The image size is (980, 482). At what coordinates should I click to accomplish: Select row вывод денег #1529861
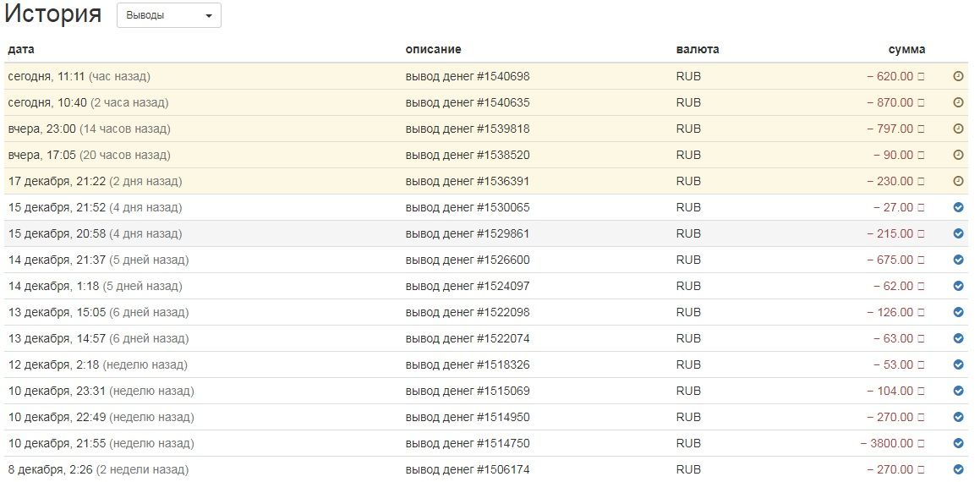click(x=468, y=233)
